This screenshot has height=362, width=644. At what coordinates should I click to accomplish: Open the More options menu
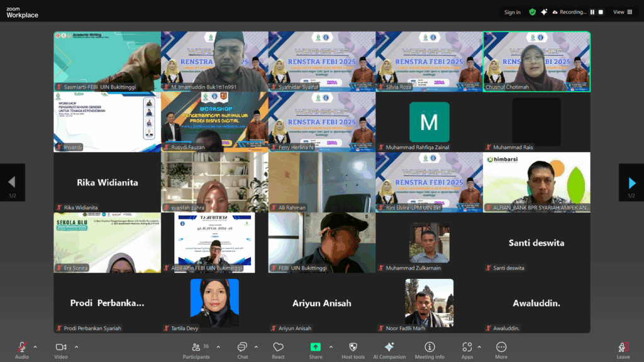click(x=501, y=349)
